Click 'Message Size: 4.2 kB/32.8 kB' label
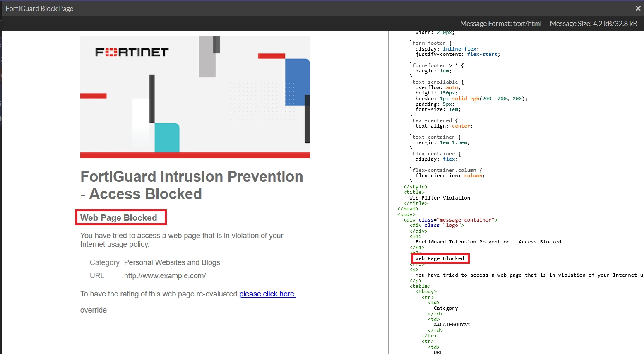The height and width of the screenshot is (354, 644). pos(594,24)
